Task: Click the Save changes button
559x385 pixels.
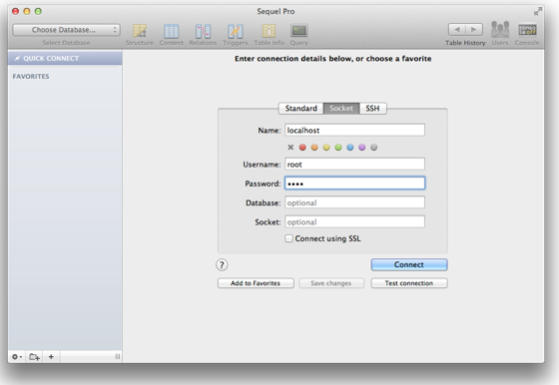Action: pyautogui.click(x=331, y=283)
